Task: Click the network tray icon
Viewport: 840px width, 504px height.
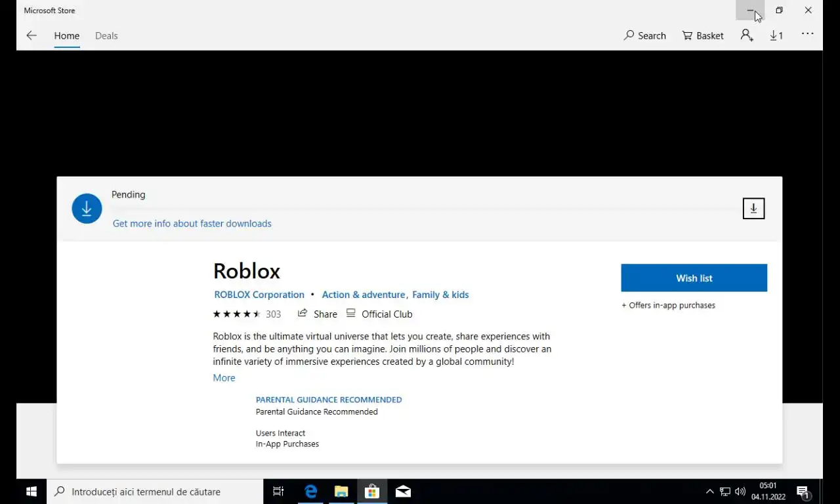Action: tap(725, 492)
